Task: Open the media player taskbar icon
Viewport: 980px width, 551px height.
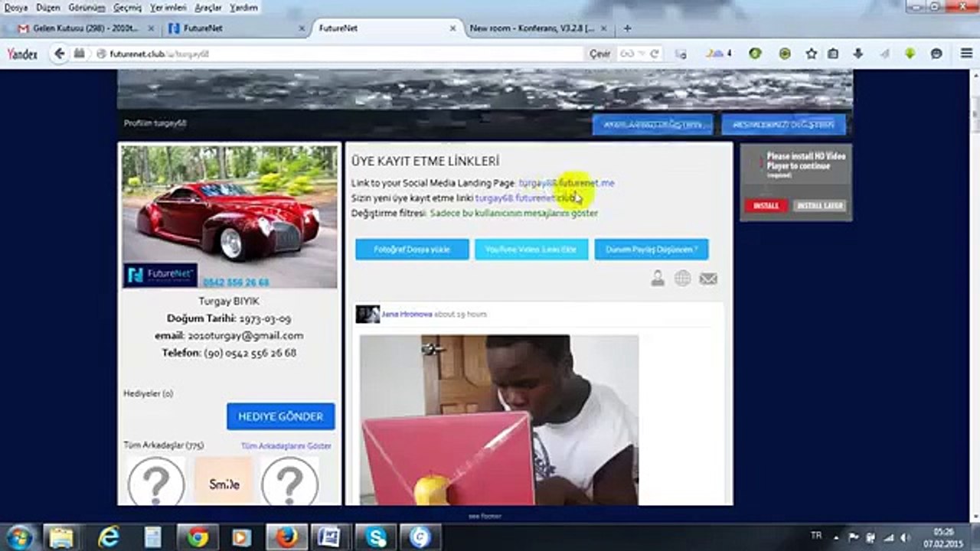Action: click(242, 537)
